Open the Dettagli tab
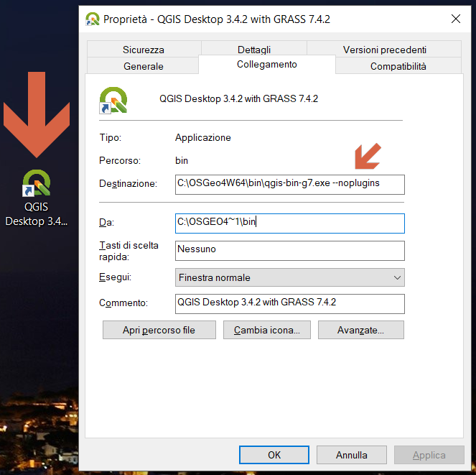The image size is (476, 475). [x=254, y=50]
